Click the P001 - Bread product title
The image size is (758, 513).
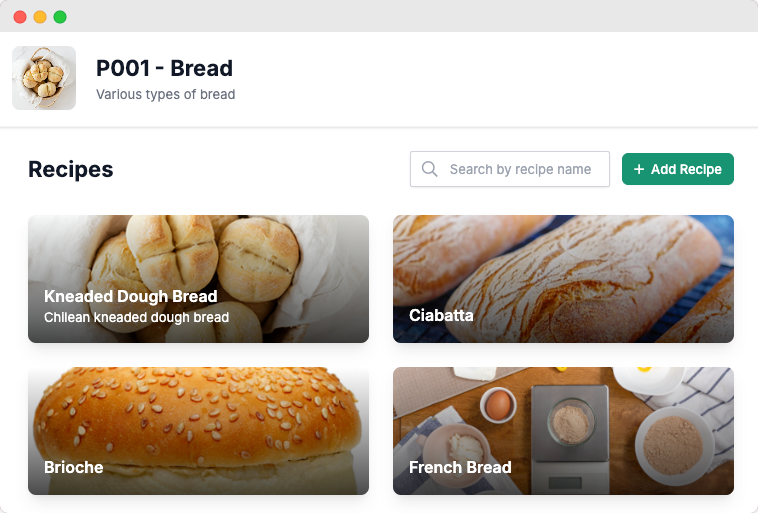164,68
